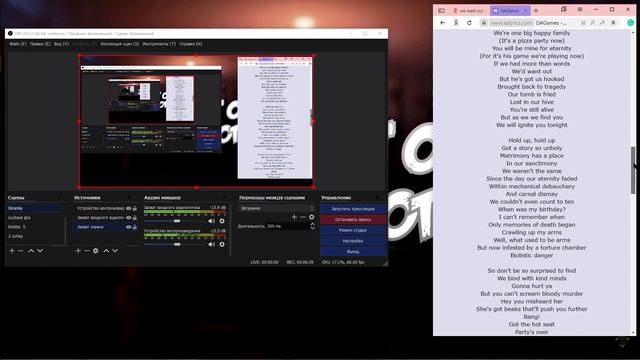This screenshot has height=360, width=640.
Task: Select the highlighted third source row
Action: pyautogui.click(x=105, y=227)
